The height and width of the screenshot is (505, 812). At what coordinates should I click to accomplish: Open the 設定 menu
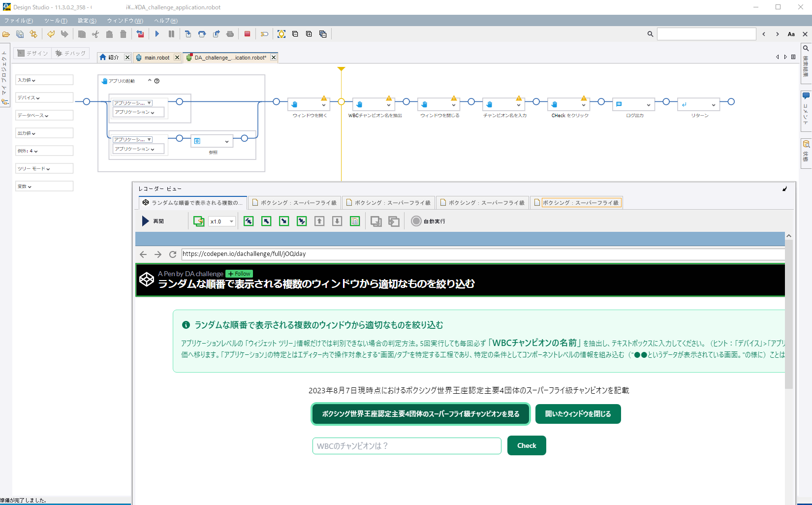(x=87, y=21)
